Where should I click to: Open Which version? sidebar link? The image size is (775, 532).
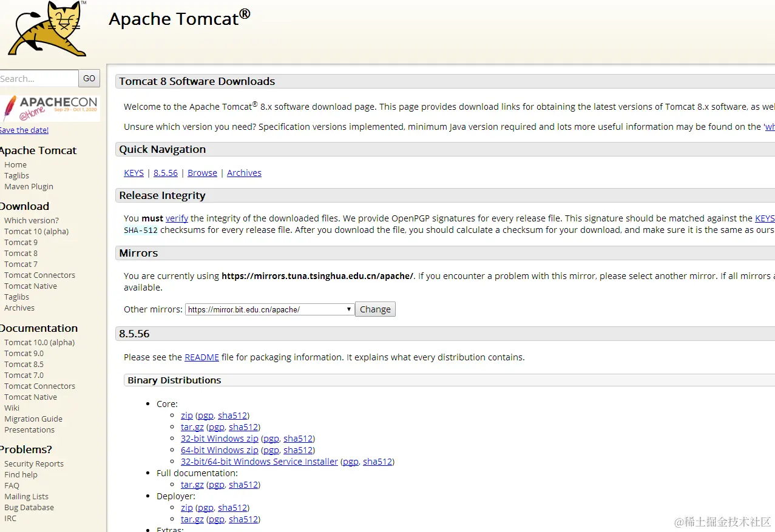pos(32,220)
